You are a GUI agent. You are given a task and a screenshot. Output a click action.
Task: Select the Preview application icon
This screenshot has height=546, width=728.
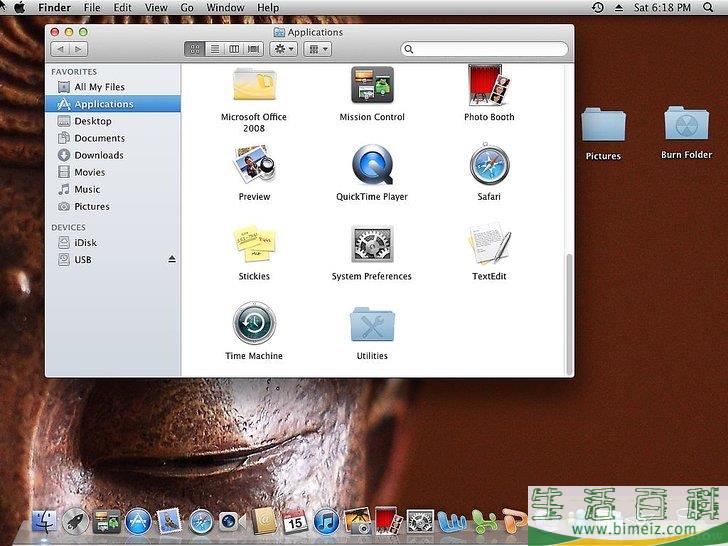click(x=254, y=164)
